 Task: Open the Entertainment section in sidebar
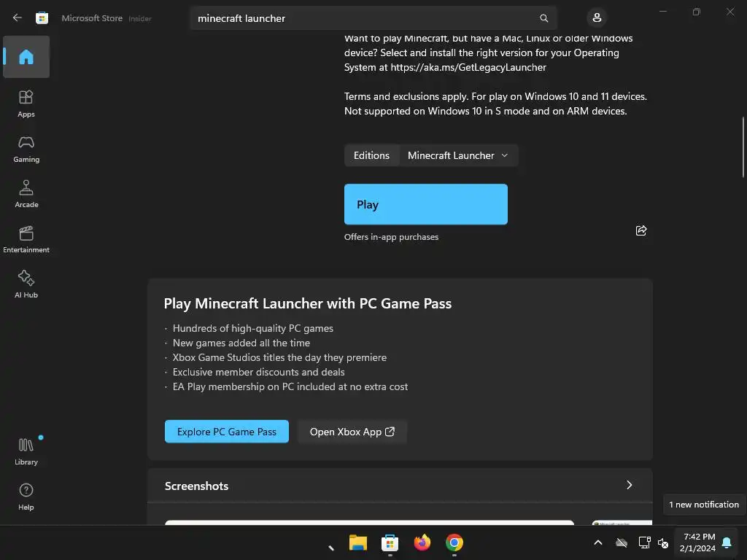pos(26,239)
